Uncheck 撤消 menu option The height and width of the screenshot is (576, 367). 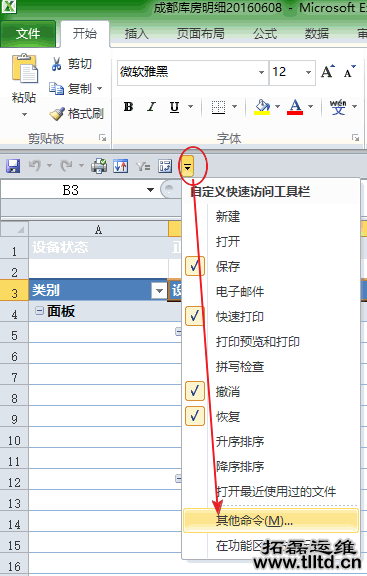click(270, 392)
